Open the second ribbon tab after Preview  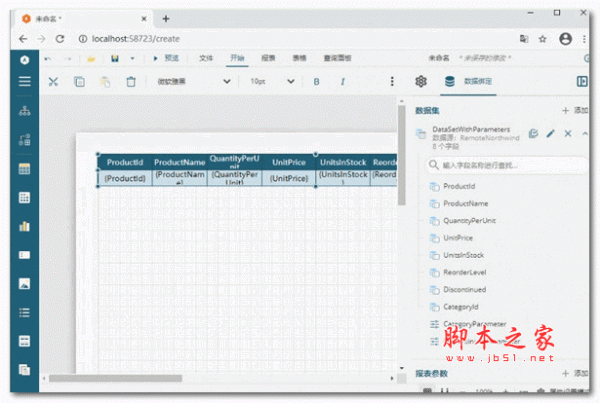click(x=206, y=58)
